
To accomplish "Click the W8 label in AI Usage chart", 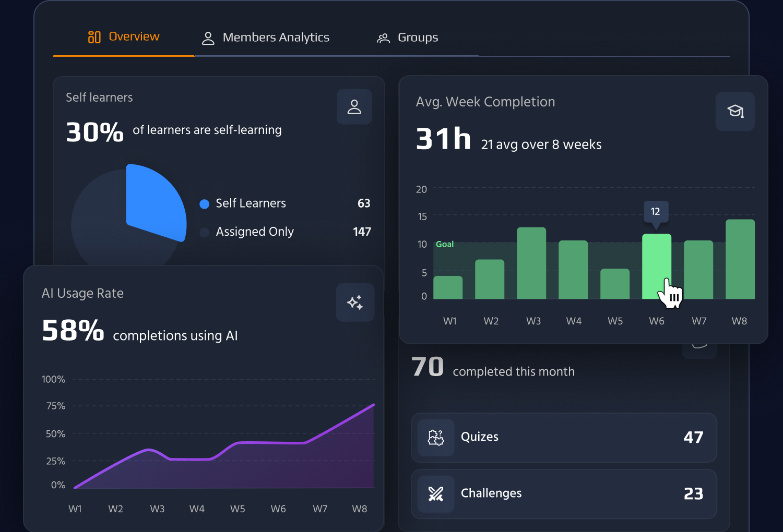I will (360, 509).
